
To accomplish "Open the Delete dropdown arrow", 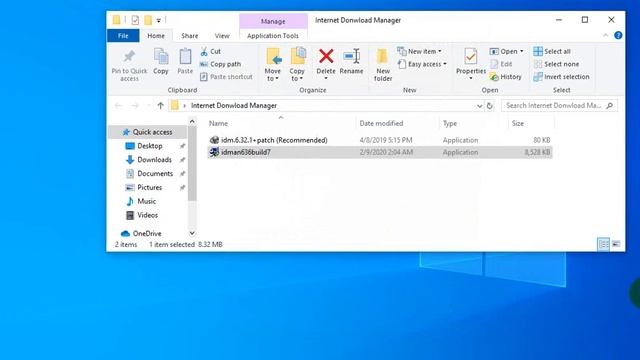I will tap(326, 78).
